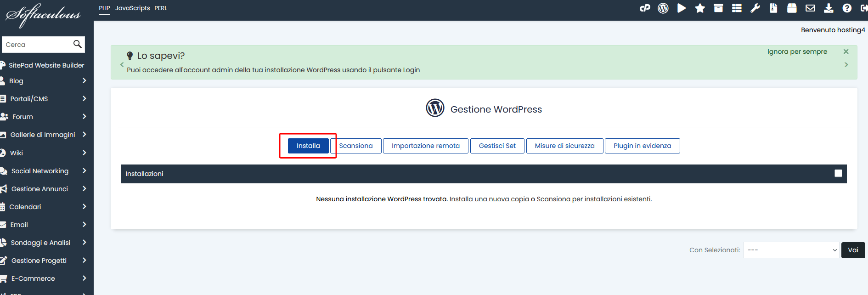Switch to the JavaScripts tab

[x=132, y=8]
